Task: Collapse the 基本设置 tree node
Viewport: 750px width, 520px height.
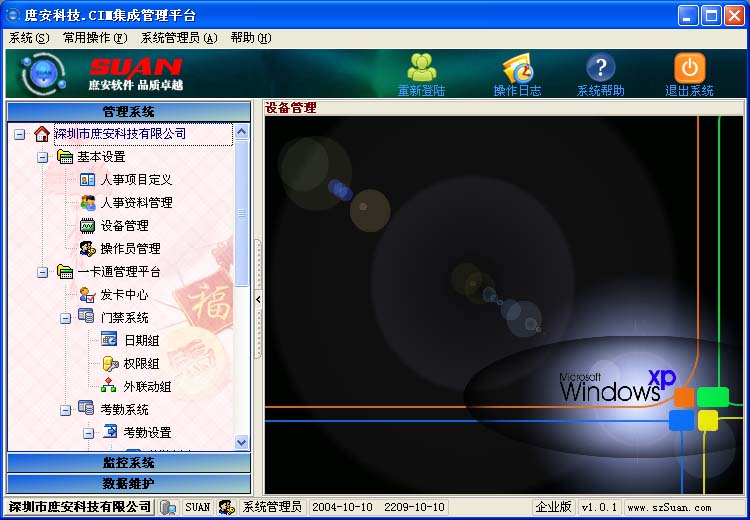Action: (x=42, y=157)
